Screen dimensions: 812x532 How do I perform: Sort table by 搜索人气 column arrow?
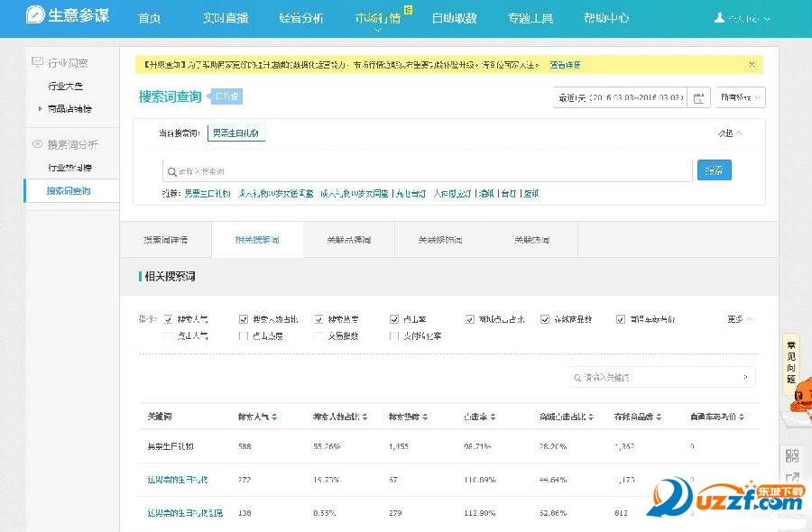274,417
